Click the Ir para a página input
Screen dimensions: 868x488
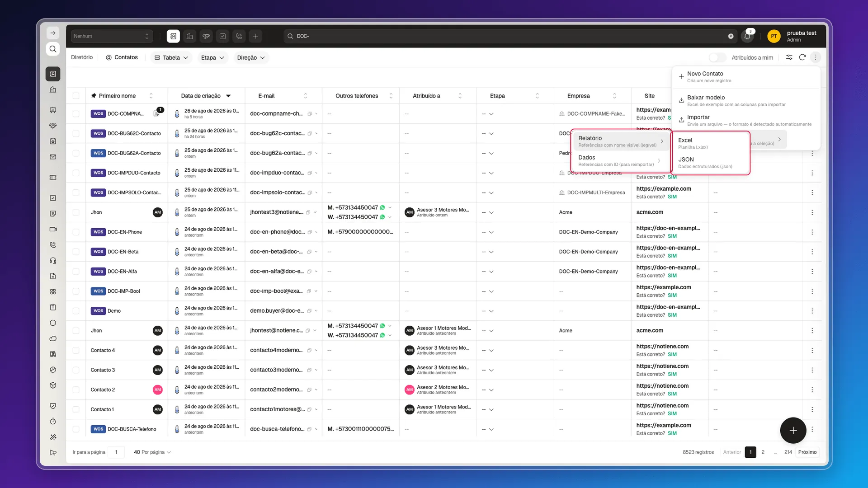tap(117, 452)
